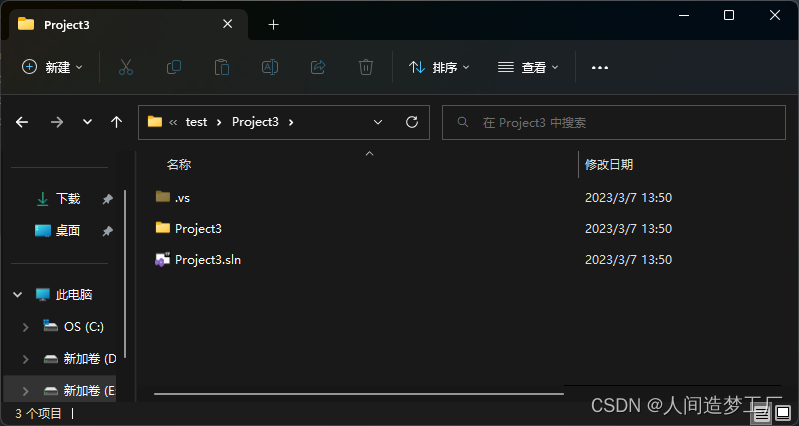Expand the 新加卷 (D drive node

click(x=25, y=359)
